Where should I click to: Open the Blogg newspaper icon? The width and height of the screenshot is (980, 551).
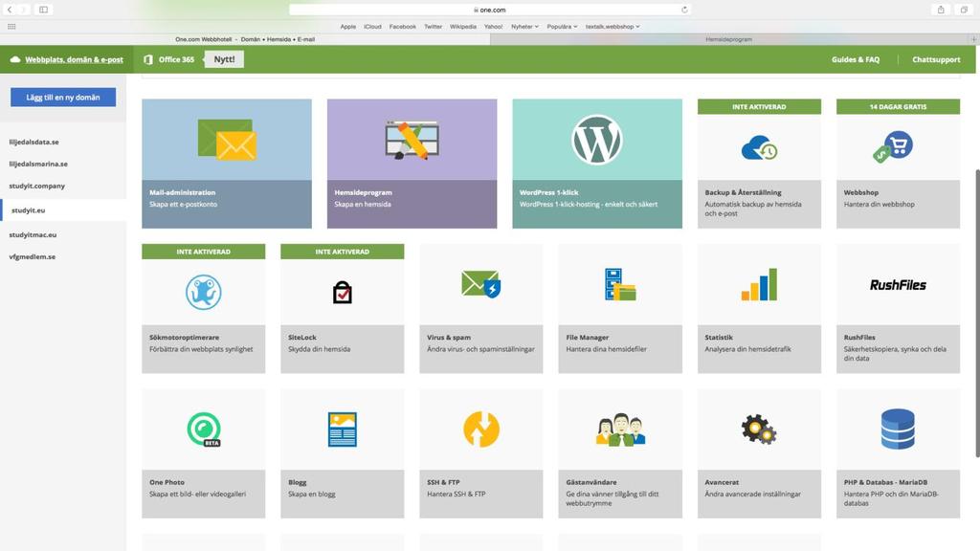coord(342,430)
